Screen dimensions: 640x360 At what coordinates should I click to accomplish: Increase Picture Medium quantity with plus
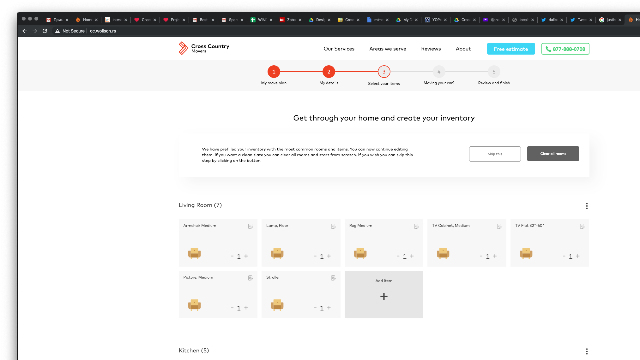pyautogui.click(x=246, y=308)
